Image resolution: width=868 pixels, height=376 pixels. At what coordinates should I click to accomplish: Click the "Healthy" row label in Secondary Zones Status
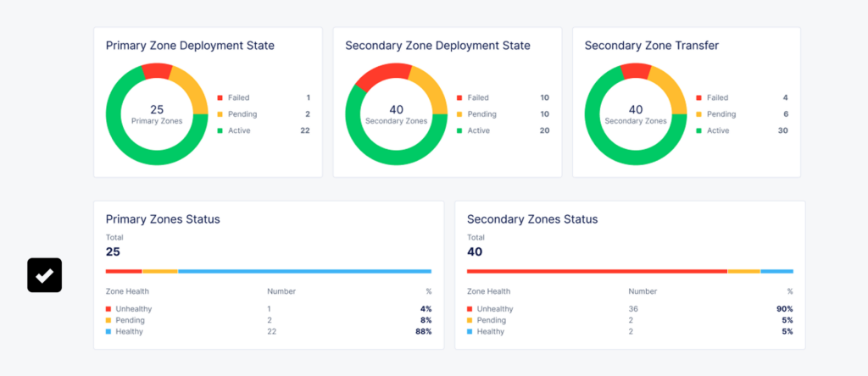pos(491,332)
